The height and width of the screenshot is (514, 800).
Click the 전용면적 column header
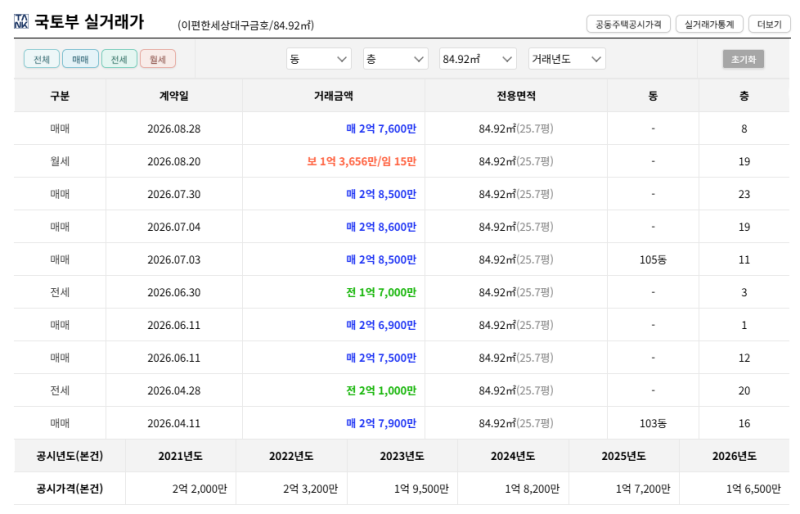516,95
